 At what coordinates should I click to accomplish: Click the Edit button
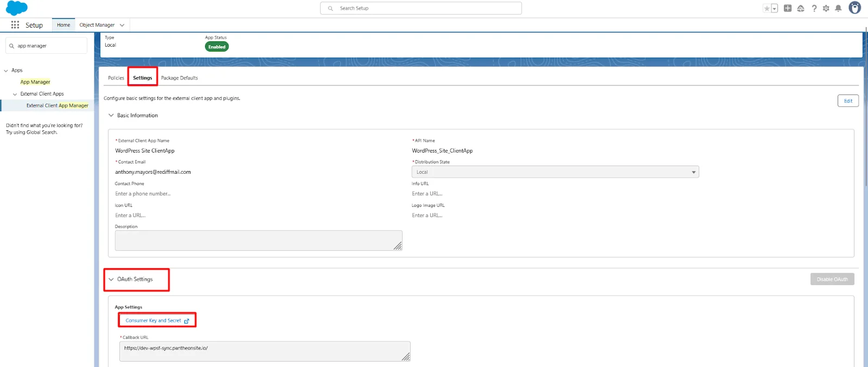(x=848, y=100)
